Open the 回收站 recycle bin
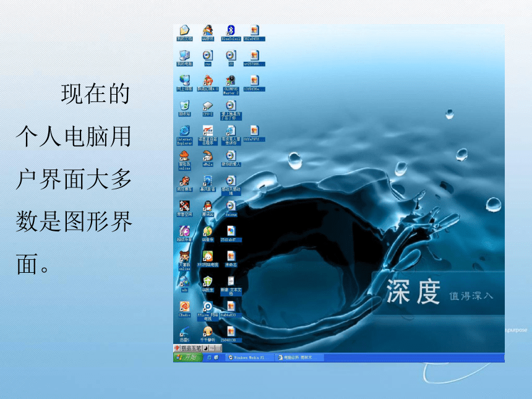 pyautogui.click(x=184, y=108)
